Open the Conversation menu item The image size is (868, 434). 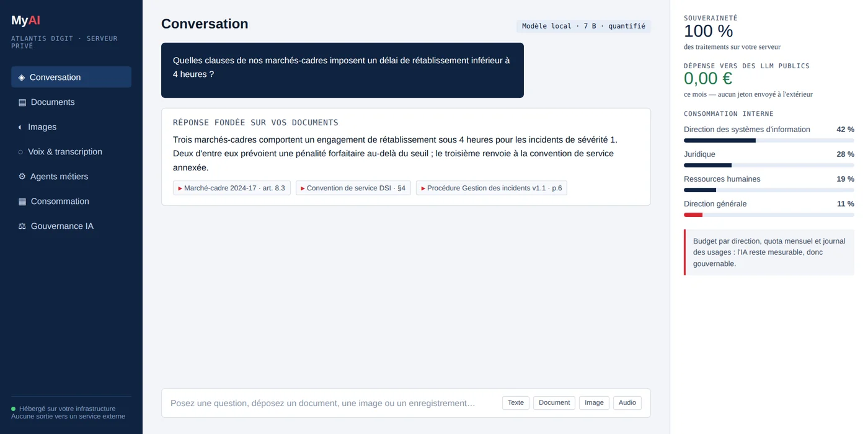pyautogui.click(x=71, y=77)
